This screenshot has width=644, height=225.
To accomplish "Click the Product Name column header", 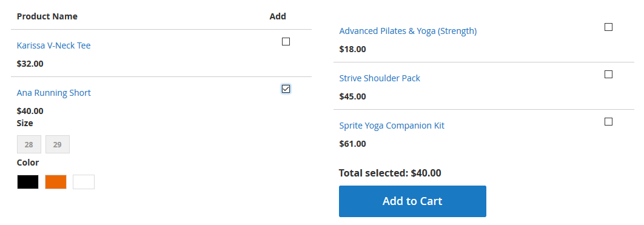I will tap(47, 16).
